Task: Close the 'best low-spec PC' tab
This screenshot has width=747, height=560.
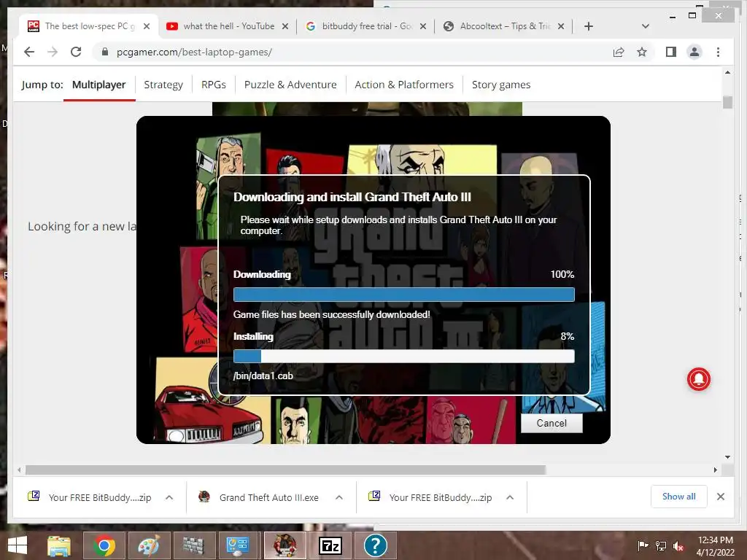Action: coord(147,26)
